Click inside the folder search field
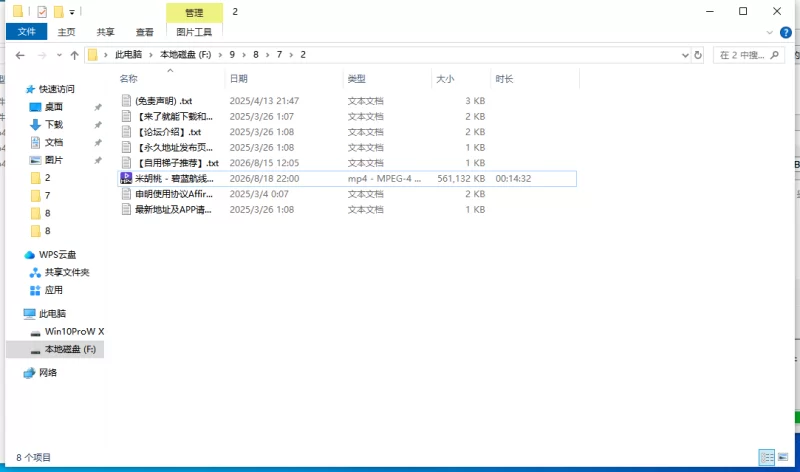 click(748, 55)
